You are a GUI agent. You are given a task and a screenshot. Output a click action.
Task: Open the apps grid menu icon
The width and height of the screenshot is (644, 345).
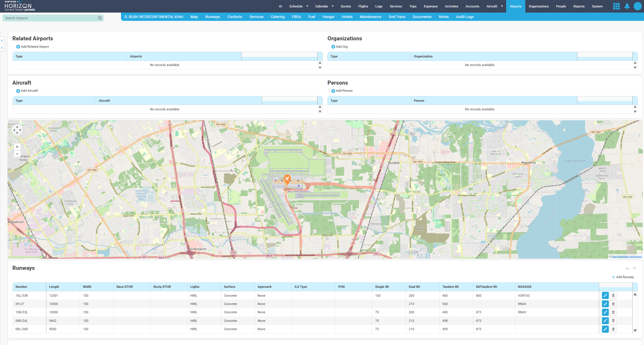[616, 6]
